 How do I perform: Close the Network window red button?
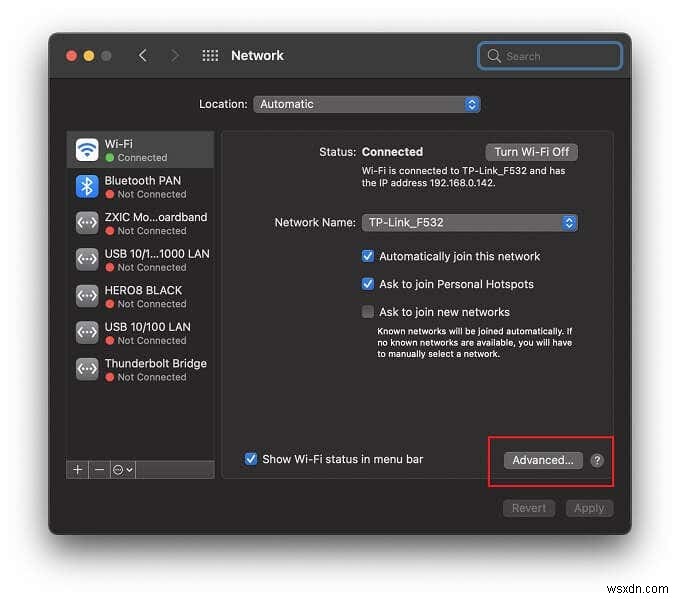72,56
